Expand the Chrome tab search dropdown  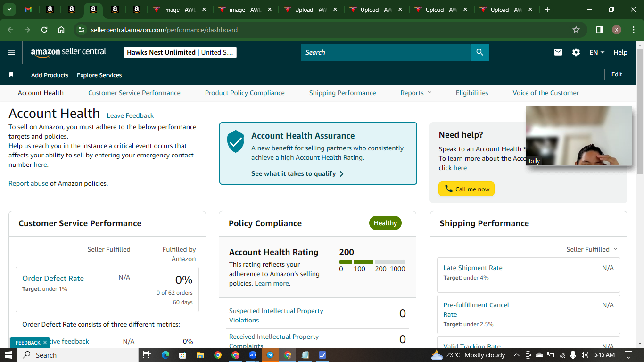(9, 9)
